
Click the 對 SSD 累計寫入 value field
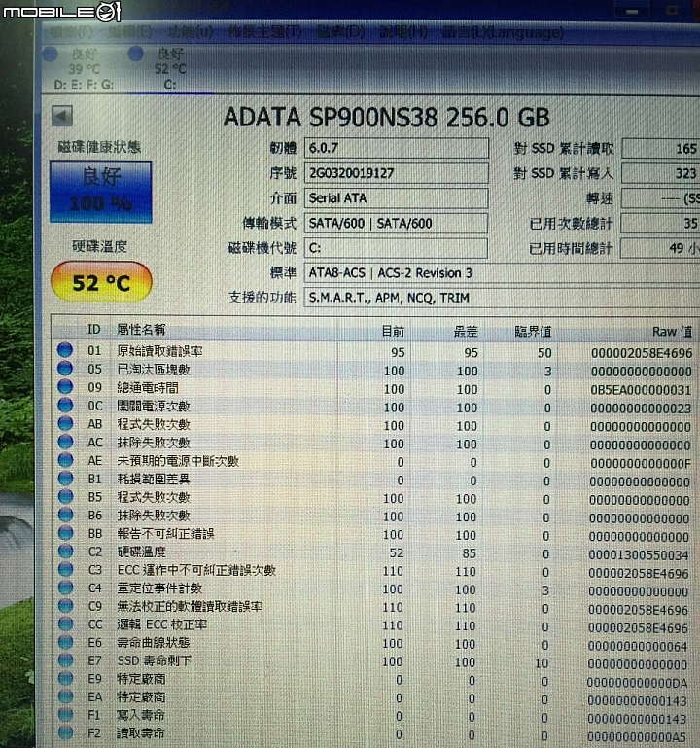(x=660, y=174)
